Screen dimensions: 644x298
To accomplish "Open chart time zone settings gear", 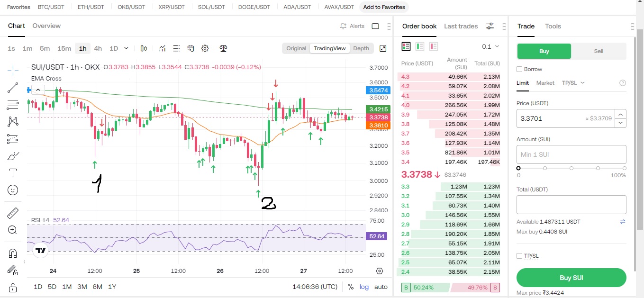I will [x=380, y=271].
